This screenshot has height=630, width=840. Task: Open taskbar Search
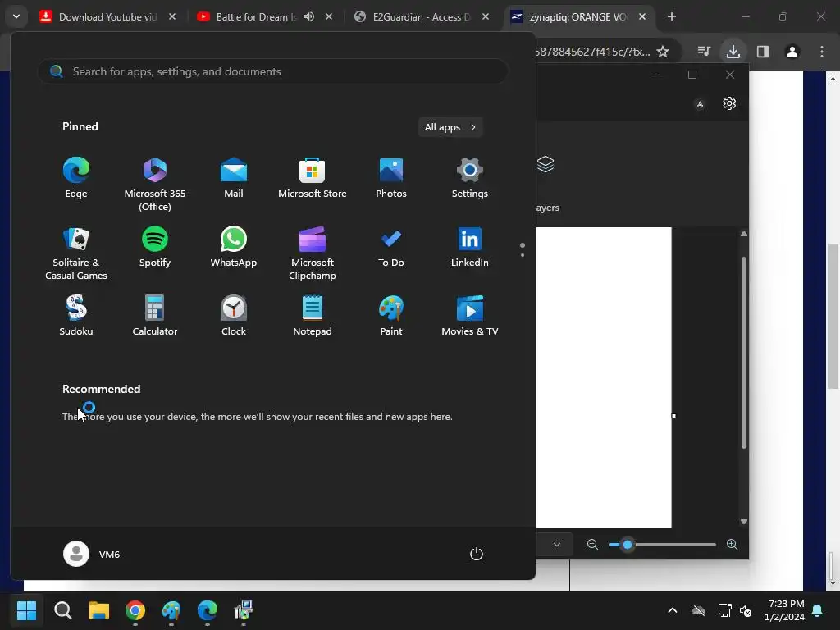coord(62,610)
